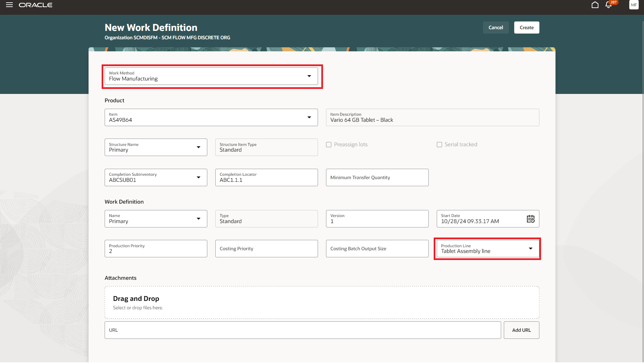Screen dimensions: 644x364
Task: Open the Work Definition Name dropdown
Action: pyautogui.click(x=198, y=219)
